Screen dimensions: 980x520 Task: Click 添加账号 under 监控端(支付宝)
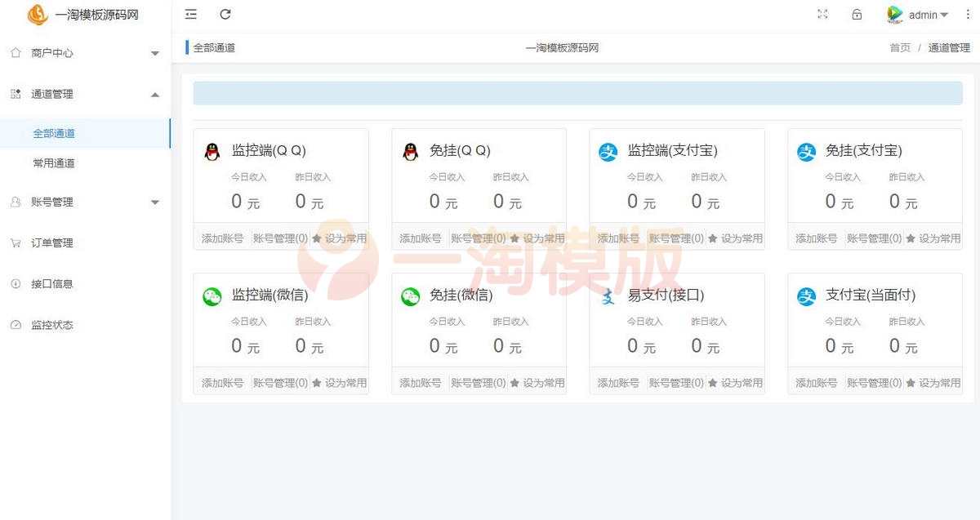pyautogui.click(x=618, y=238)
